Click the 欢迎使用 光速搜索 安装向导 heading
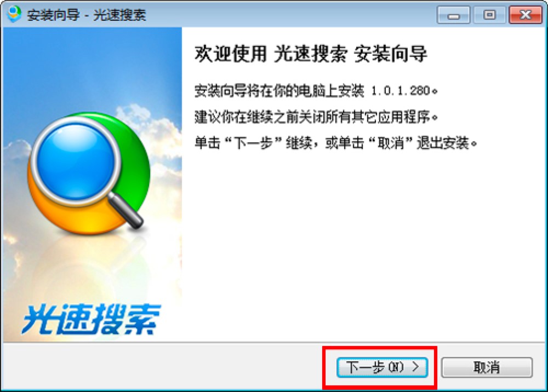Image resolution: width=548 pixels, height=392 pixels. [x=311, y=54]
